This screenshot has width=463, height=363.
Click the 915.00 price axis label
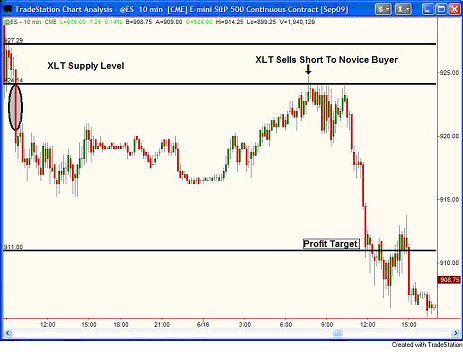click(x=449, y=199)
